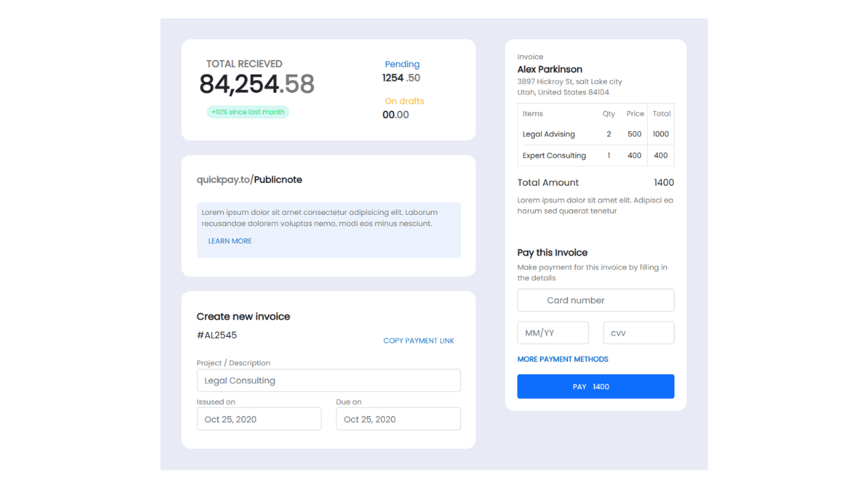Select the Legal Advising invoice row

595,134
